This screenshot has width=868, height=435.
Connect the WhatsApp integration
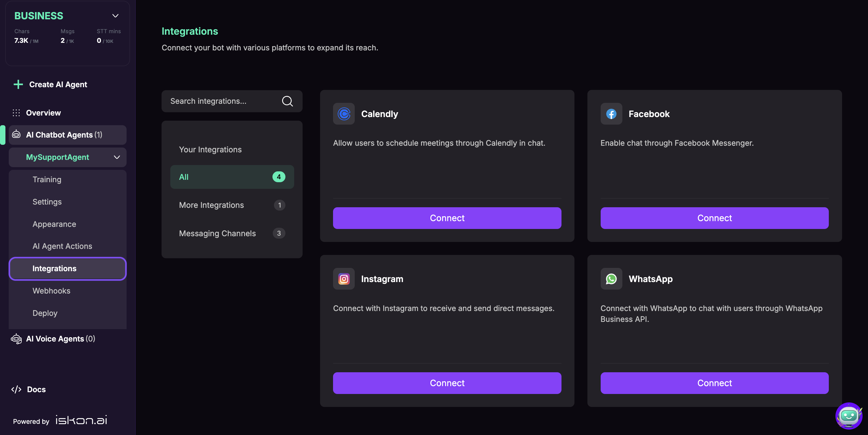[x=714, y=383]
